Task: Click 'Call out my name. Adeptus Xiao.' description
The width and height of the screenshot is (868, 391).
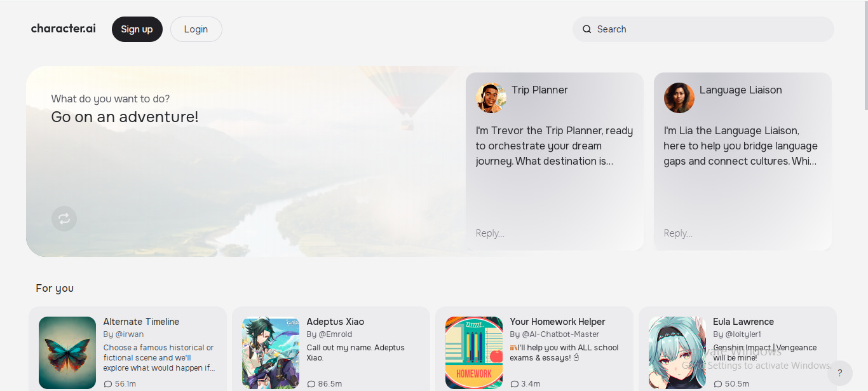Action: pos(356,353)
